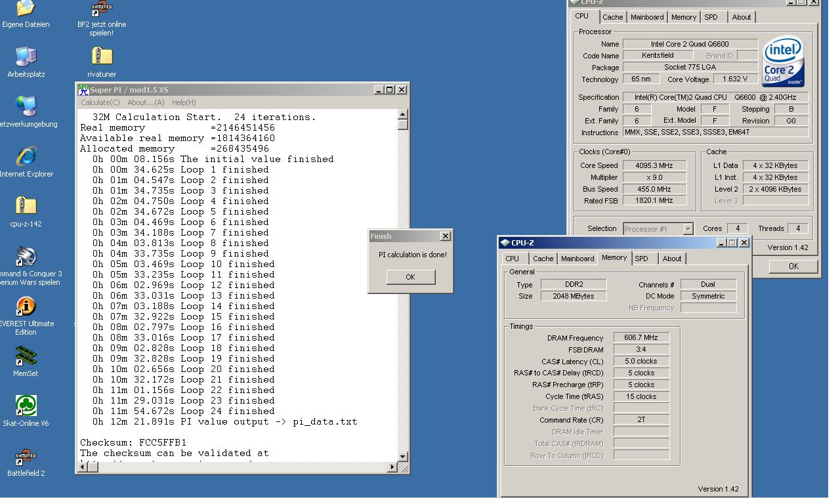Launch Command & Conquer 3 shortcut

[26, 257]
